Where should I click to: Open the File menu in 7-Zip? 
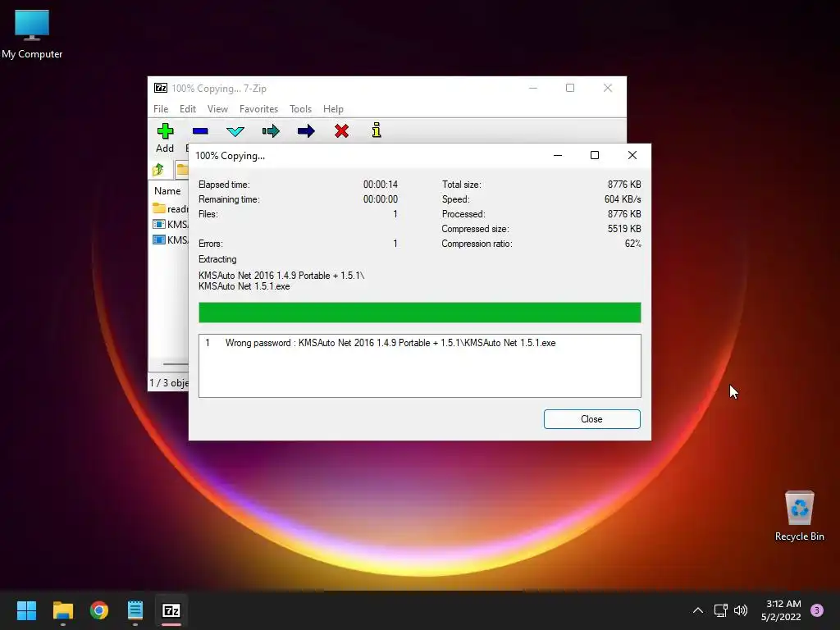pyautogui.click(x=161, y=109)
